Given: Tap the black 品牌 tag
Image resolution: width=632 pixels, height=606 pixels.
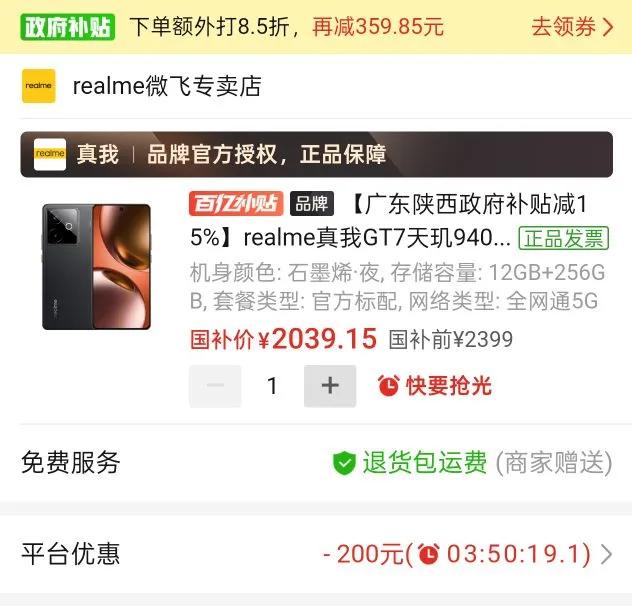Looking at the screenshot, I should [312, 204].
